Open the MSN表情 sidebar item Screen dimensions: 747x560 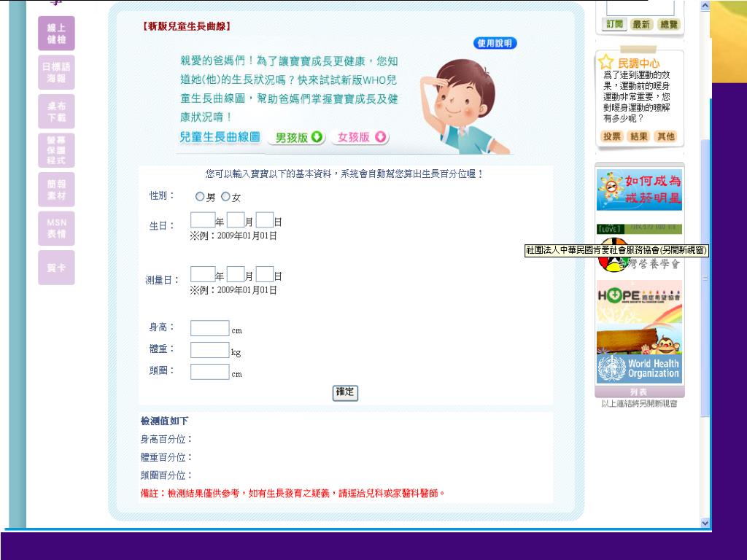point(56,228)
